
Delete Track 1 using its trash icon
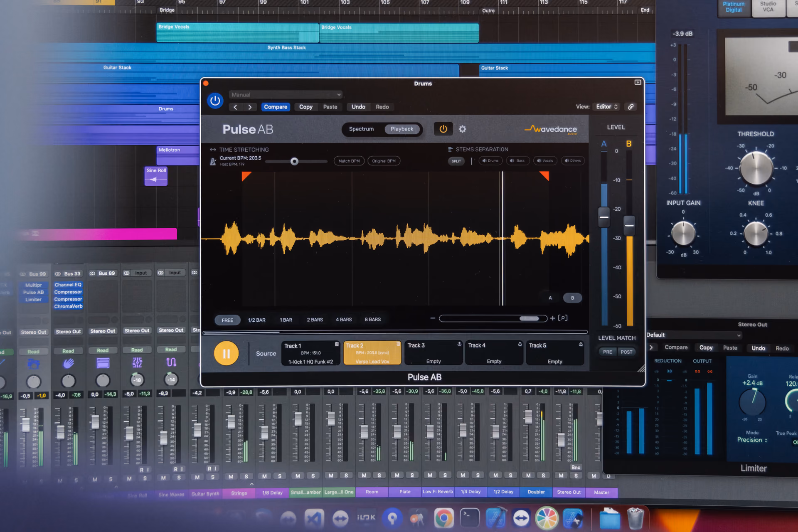tap(337, 344)
